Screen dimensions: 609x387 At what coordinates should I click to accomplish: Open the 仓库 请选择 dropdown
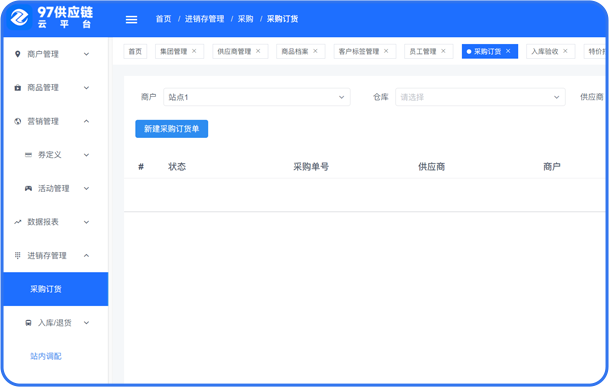tap(480, 97)
